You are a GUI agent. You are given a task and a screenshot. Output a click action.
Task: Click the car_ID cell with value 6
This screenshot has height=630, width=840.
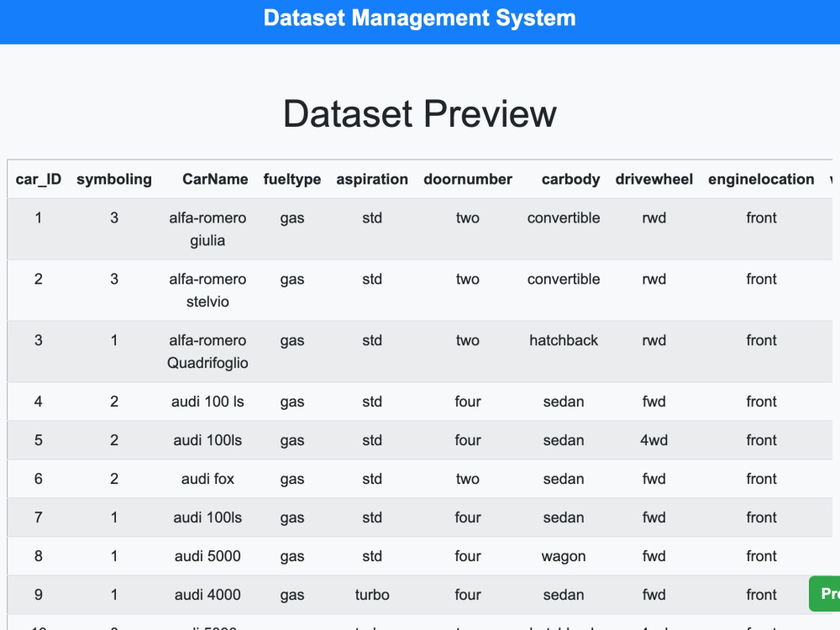click(x=39, y=479)
